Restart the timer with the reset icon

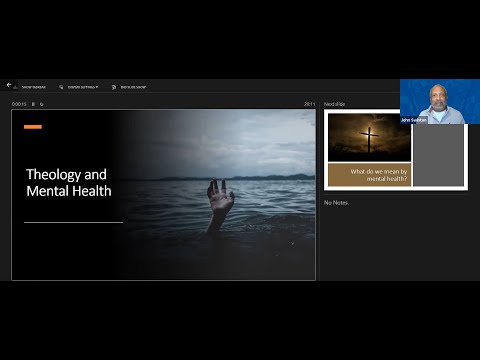click(42, 104)
